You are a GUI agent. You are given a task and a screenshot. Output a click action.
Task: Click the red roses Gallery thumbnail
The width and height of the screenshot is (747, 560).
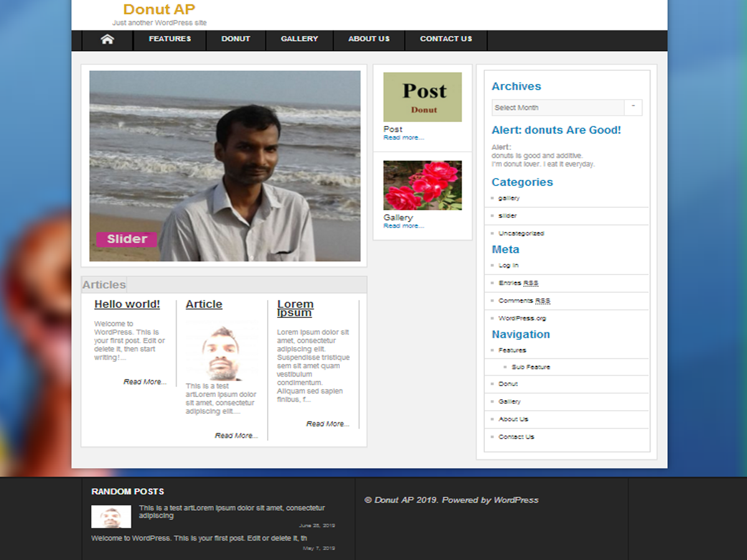[422, 185]
